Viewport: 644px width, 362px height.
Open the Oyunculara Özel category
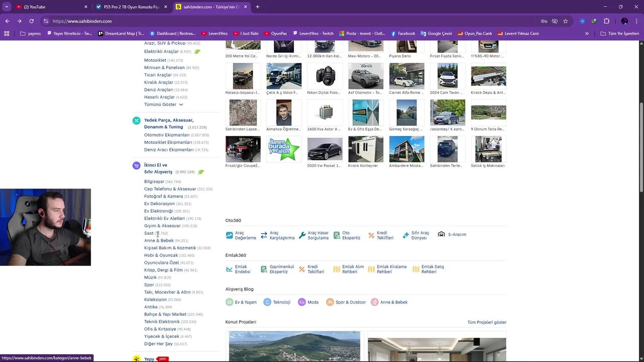click(162, 263)
